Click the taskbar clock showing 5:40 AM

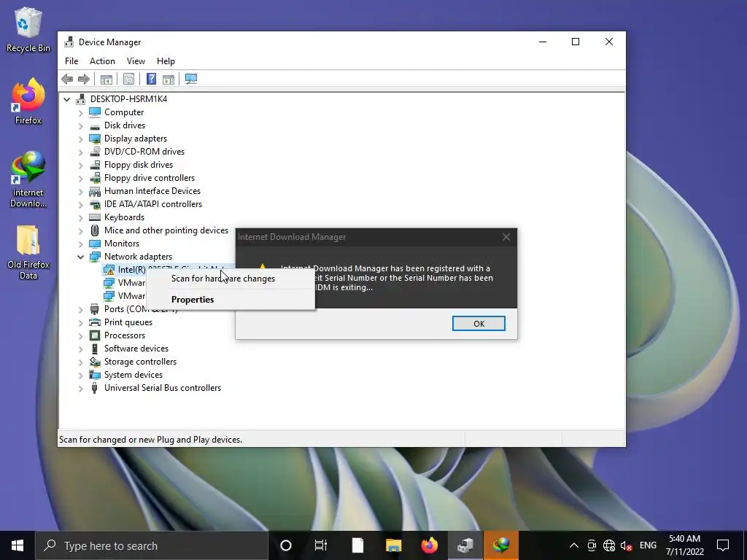click(684, 545)
